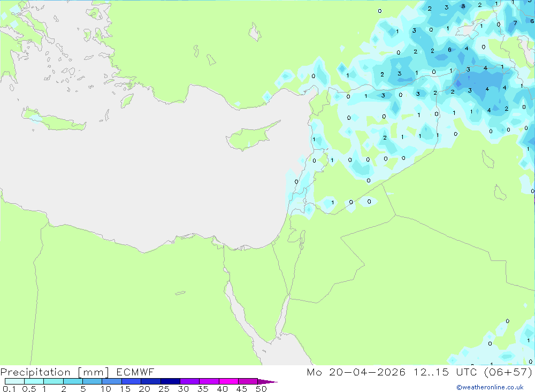Screen dimensions: 535x392
Task: Click the 15–20 mm royal blue legend swatch
Action: tap(131, 381)
